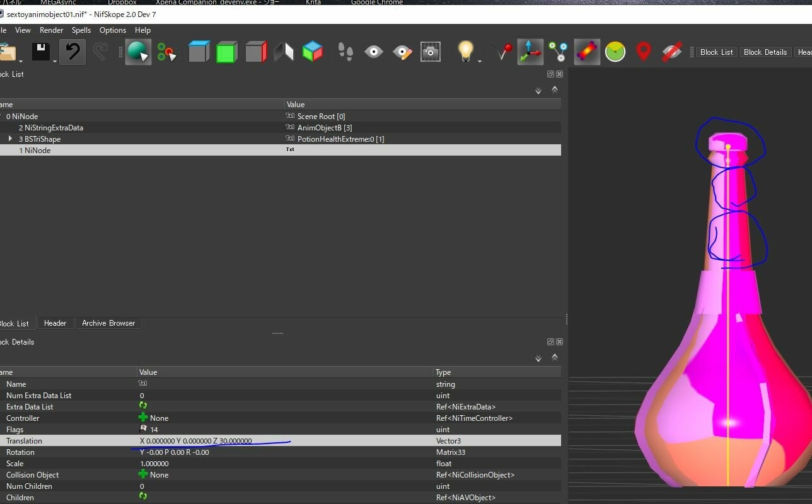
Task: Click the Rotation Y P R value
Action: (175, 452)
